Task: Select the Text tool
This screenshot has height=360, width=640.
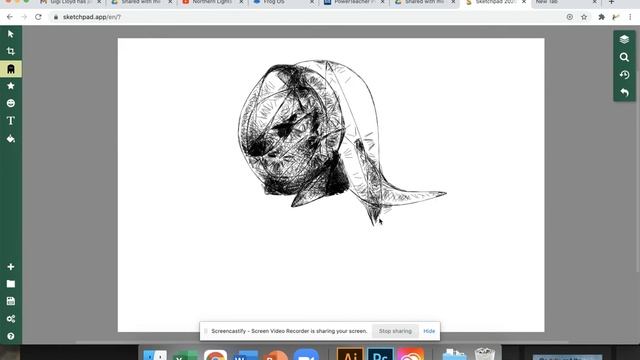Action: point(11,121)
